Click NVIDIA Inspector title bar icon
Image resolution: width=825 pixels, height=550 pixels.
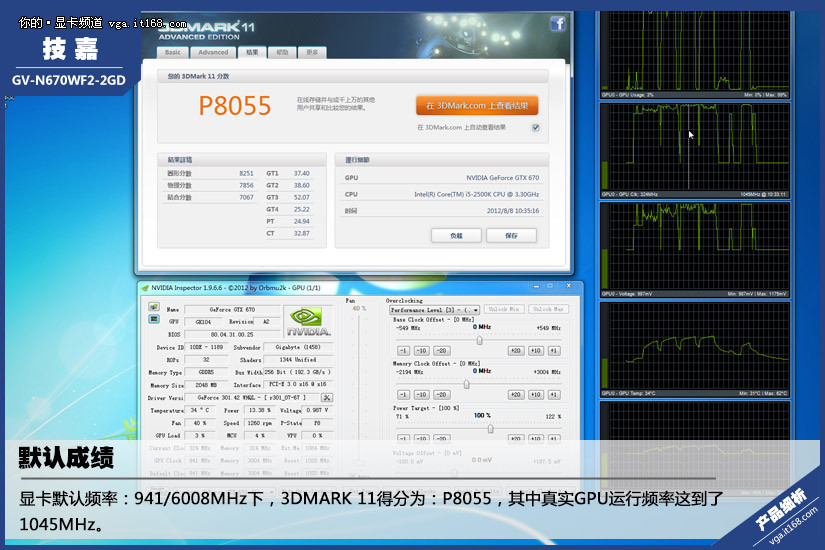pyautogui.click(x=145, y=288)
